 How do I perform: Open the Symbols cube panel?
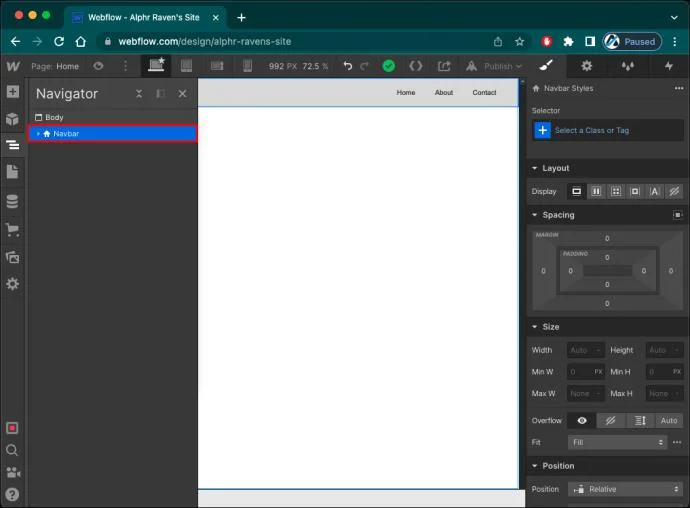[13, 118]
